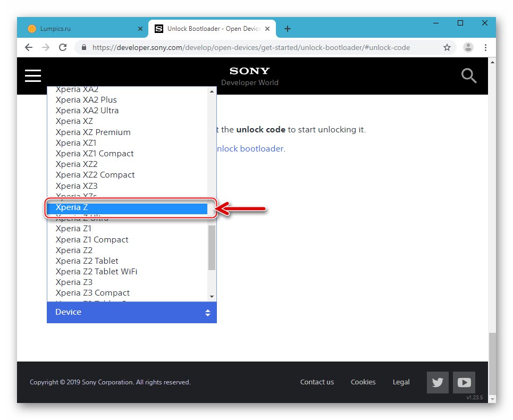
Task: Click the SONY logo
Action: pyautogui.click(x=250, y=71)
